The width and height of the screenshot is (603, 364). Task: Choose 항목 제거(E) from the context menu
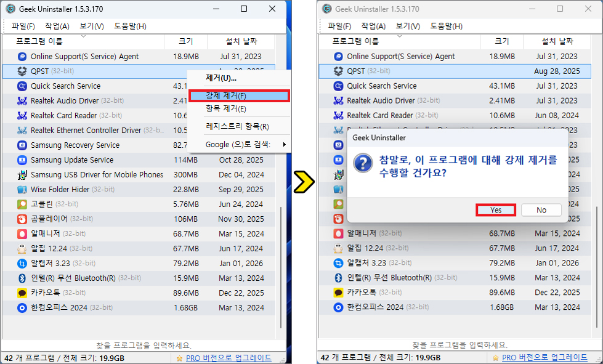click(226, 109)
